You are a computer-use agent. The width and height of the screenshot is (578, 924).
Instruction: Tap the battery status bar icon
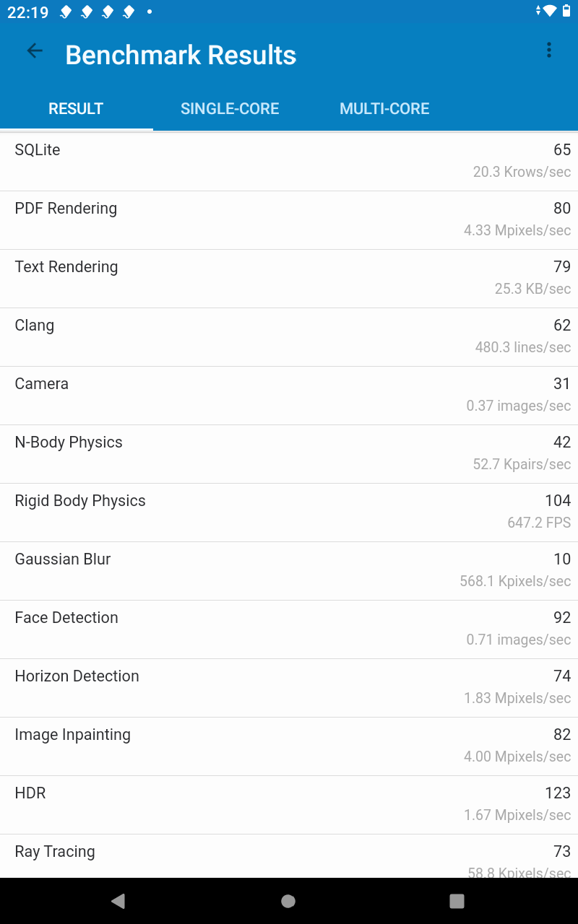(566, 12)
